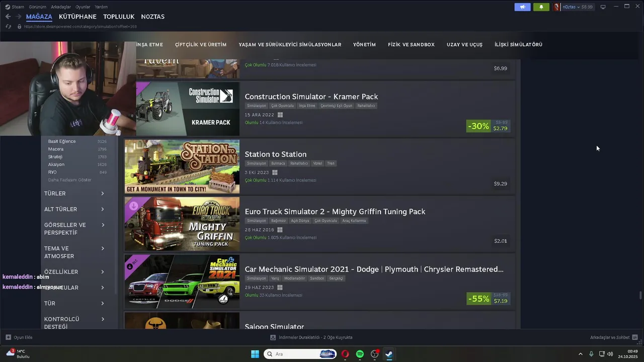Open the Arkadaşlar menu
Viewport: 644px width, 362px height.
click(x=61, y=7)
